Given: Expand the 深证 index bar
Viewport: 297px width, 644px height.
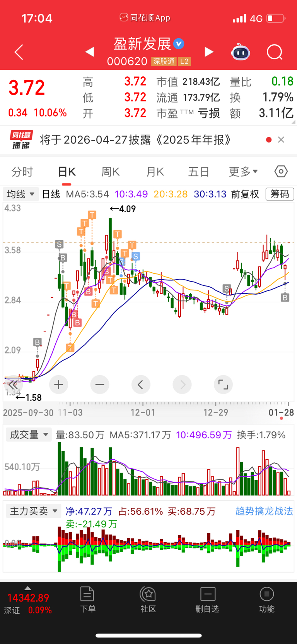Looking at the screenshot, I should pos(28,602).
